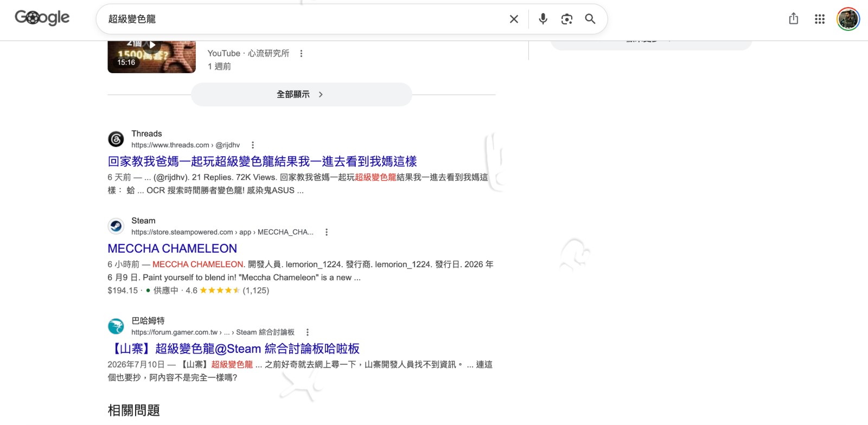Open Google Lens image search

[x=567, y=19]
